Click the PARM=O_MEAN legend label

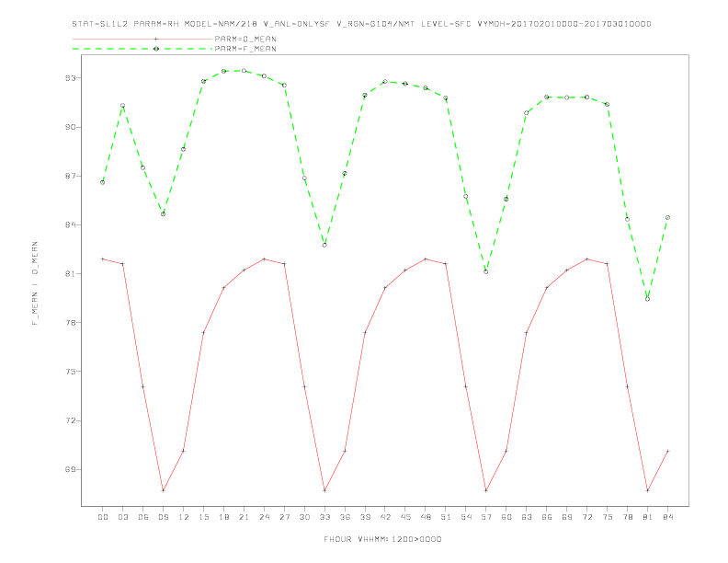pyautogui.click(x=245, y=39)
